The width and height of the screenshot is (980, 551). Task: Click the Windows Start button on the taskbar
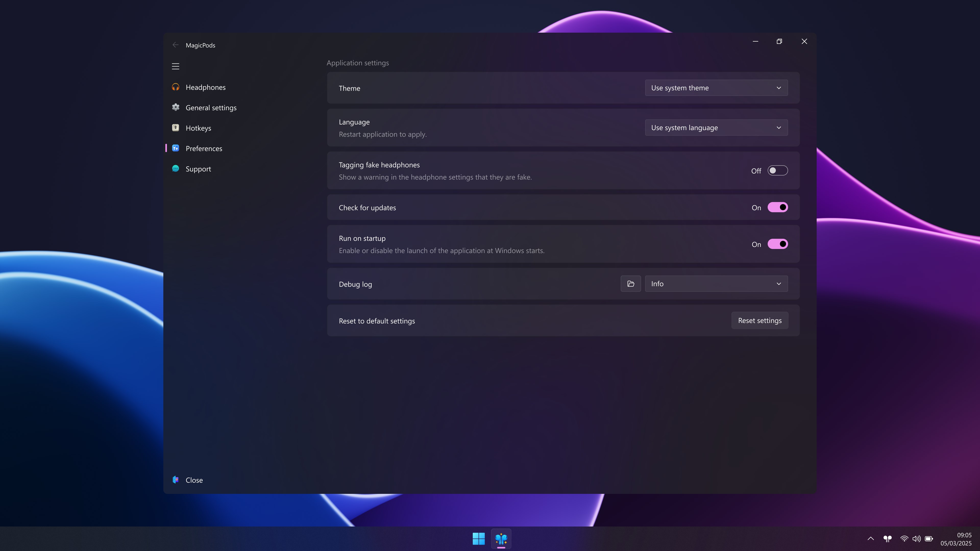click(479, 539)
